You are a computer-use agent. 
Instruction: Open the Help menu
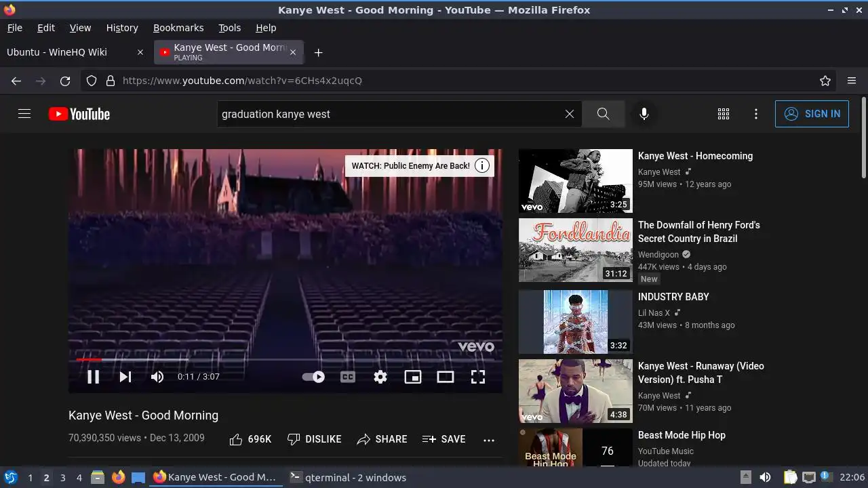click(x=266, y=28)
